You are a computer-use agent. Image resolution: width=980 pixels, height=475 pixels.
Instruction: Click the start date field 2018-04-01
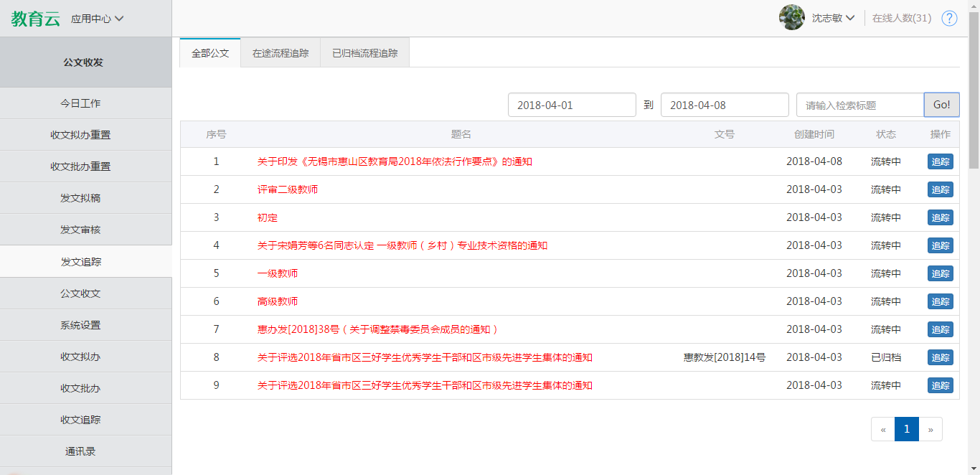click(572, 105)
